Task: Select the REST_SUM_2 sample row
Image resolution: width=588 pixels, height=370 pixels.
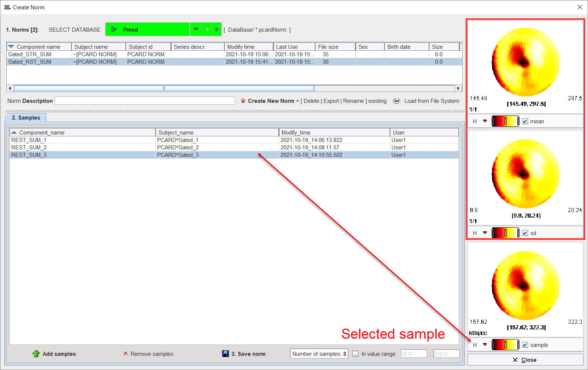Action: (x=234, y=148)
